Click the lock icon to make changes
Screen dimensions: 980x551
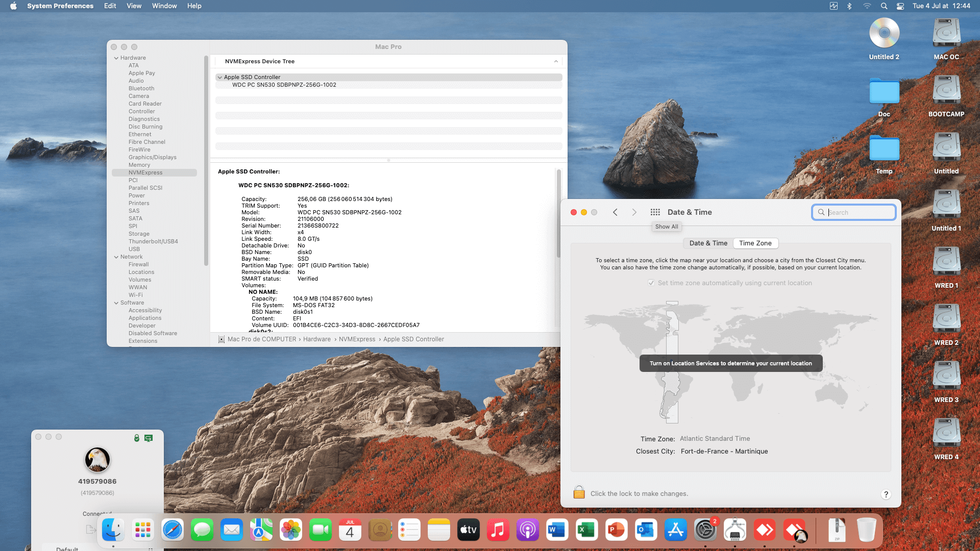(x=579, y=492)
